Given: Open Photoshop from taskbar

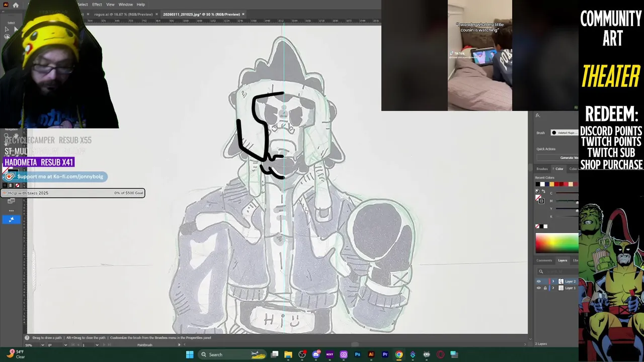Looking at the screenshot, I should click(357, 354).
